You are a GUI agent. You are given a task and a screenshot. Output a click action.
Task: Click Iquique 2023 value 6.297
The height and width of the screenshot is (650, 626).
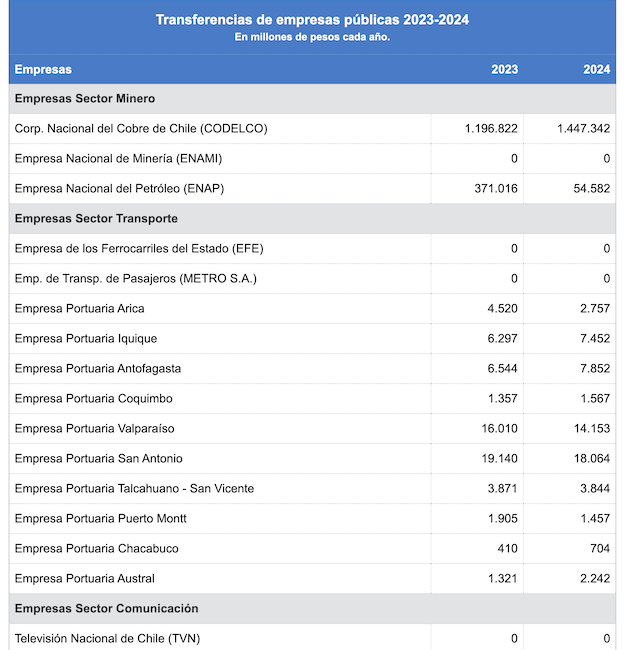pyautogui.click(x=502, y=339)
